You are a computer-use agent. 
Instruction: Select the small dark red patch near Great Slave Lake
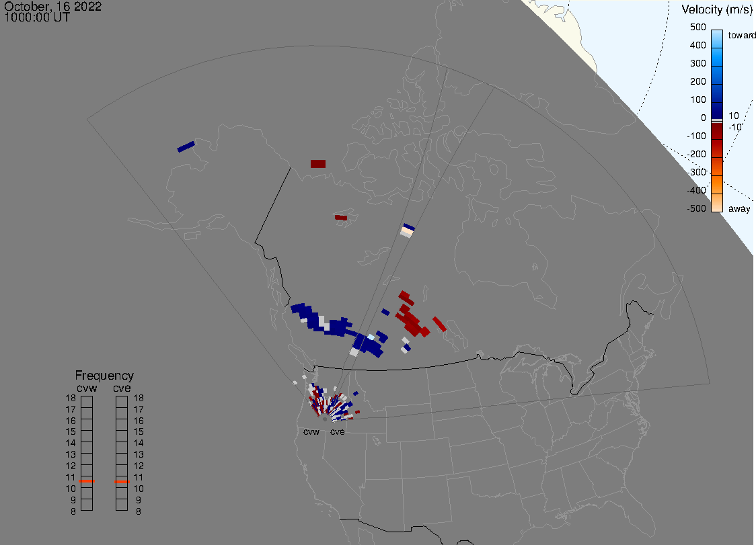[x=341, y=218]
